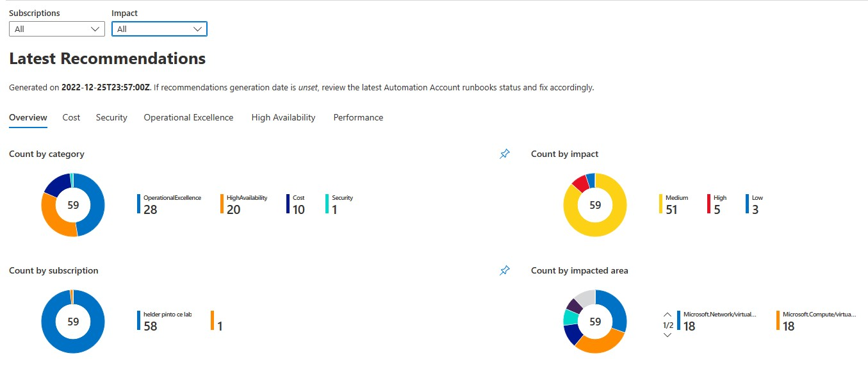The image size is (868, 369).
Task: Click the Count by category donut chart
Action: tap(73, 204)
